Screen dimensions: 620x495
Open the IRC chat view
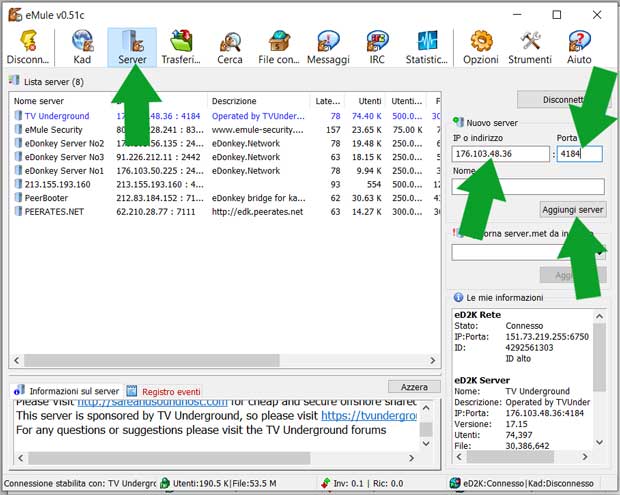[377, 47]
